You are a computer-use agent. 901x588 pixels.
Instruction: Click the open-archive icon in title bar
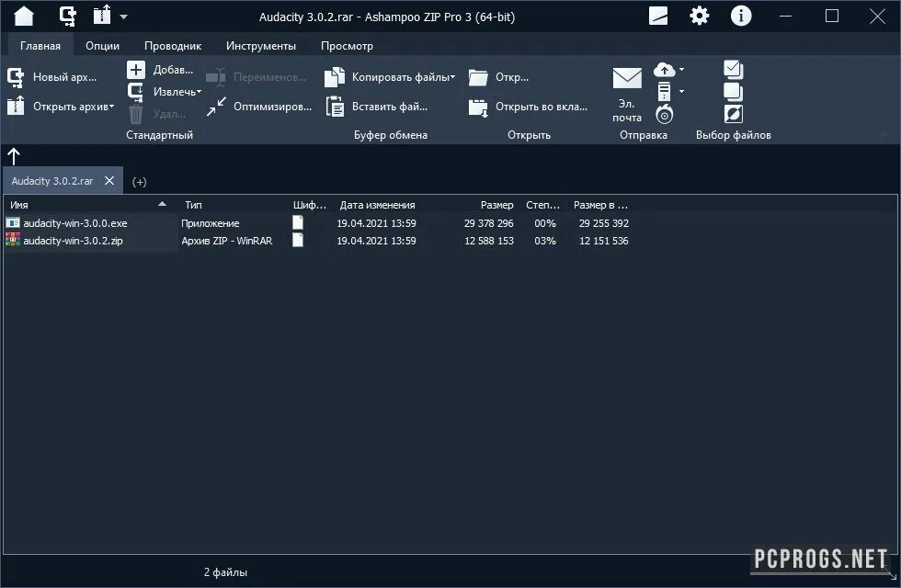tap(102, 15)
